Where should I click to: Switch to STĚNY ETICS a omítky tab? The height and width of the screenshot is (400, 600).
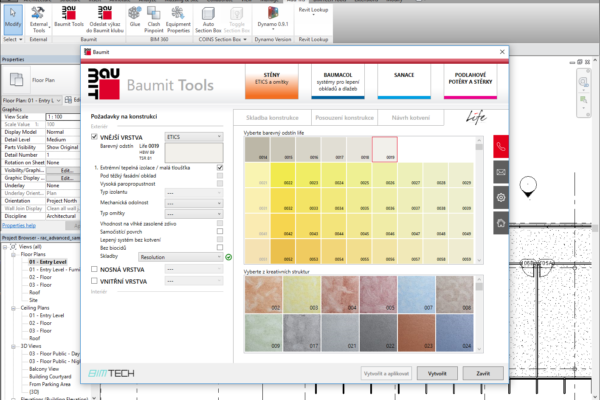coord(272,82)
